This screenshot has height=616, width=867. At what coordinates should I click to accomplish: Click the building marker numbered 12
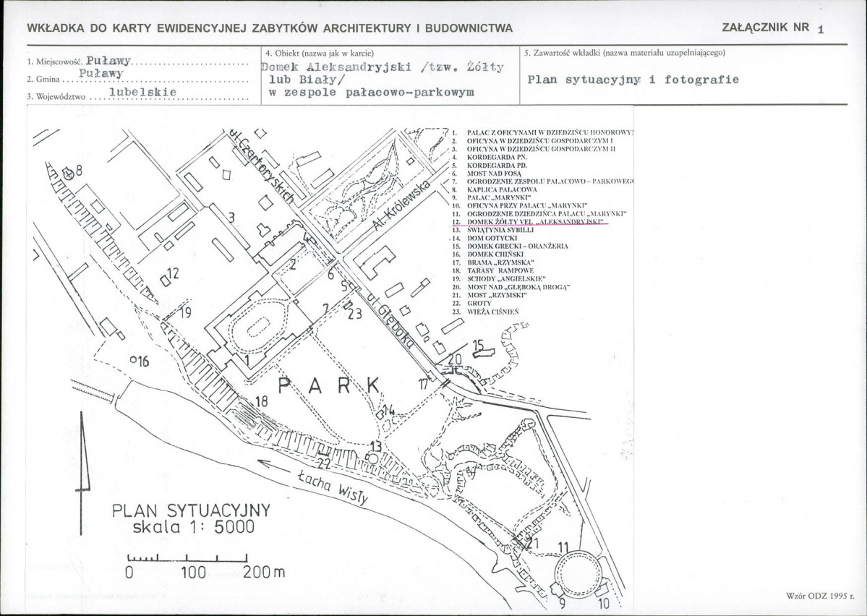[164, 281]
